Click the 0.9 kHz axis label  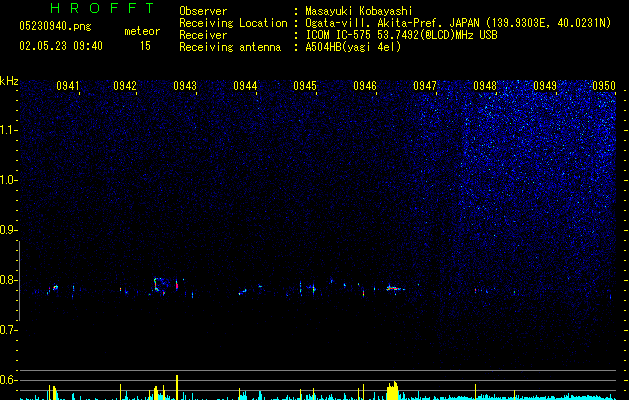[x=7, y=230]
